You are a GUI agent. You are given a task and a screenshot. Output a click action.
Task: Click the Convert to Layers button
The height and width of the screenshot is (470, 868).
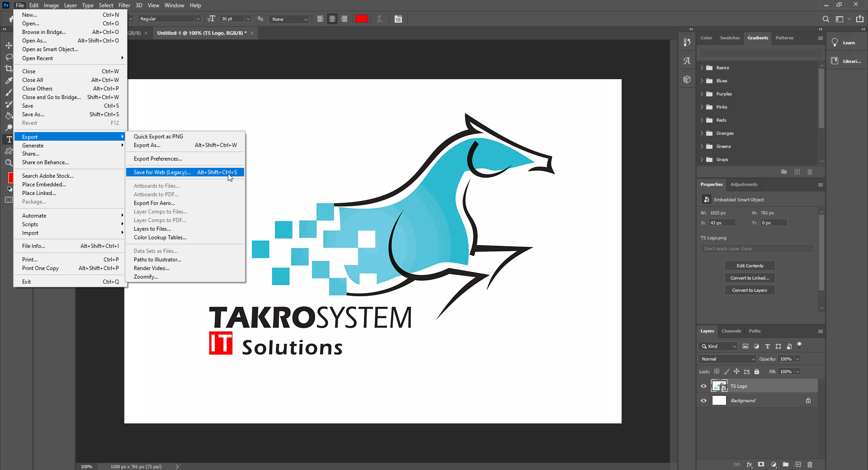[x=750, y=290]
